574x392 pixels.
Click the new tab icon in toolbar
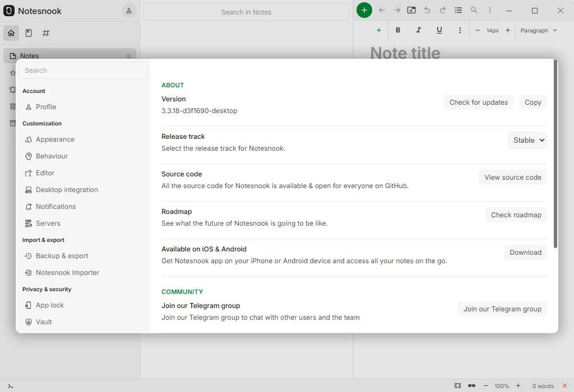[x=411, y=10]
